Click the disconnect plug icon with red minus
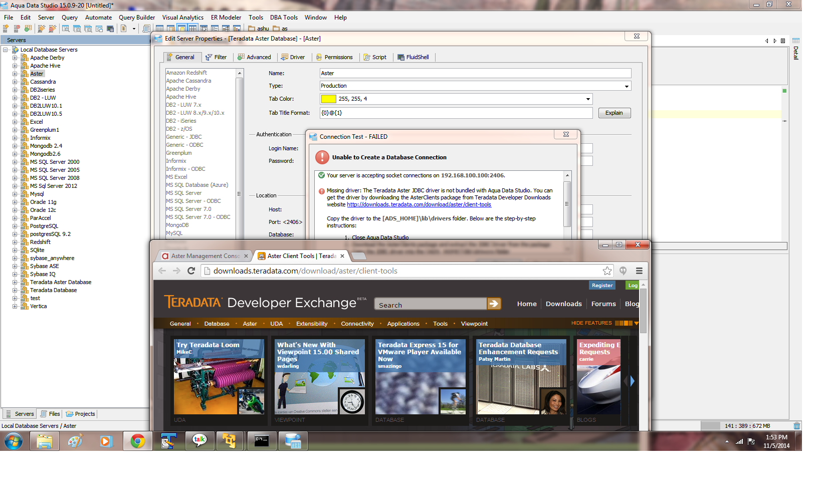 click(x=52, y=29)
